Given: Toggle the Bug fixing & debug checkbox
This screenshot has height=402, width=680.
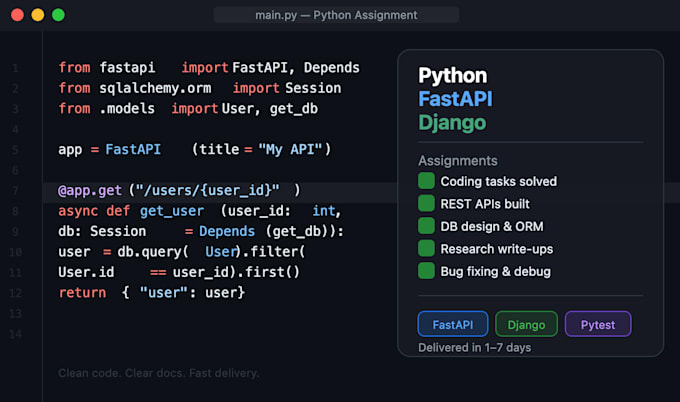Looking at the screenshot, I should click(x=426, y=271).
